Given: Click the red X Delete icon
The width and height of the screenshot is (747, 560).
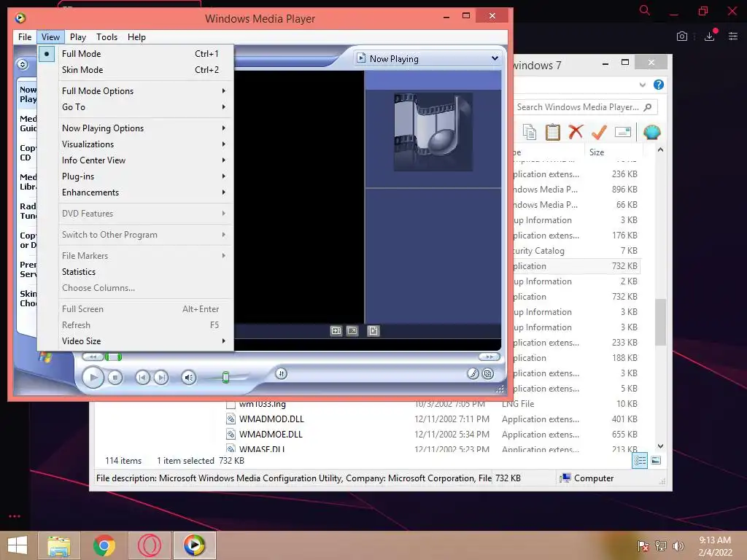Looking at the screenshot, I should point(576,132).
